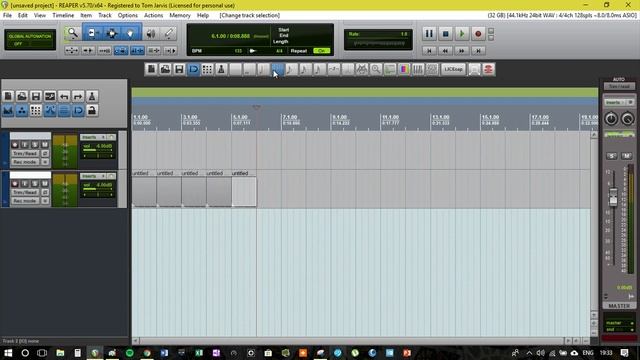This screenshot has width=640, height=360.
Task: Open Inserts on the first track
Action: [89, 137]
